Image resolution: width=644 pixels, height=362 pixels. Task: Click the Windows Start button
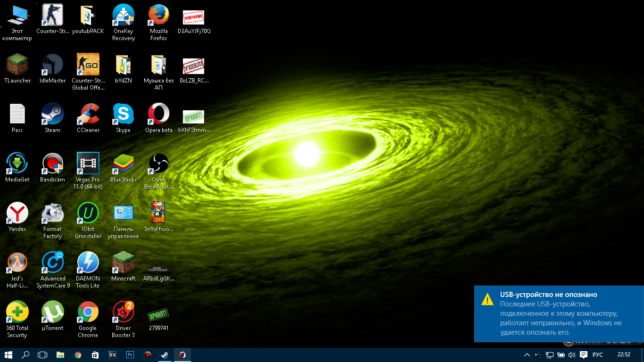click(x=8, y=355)
